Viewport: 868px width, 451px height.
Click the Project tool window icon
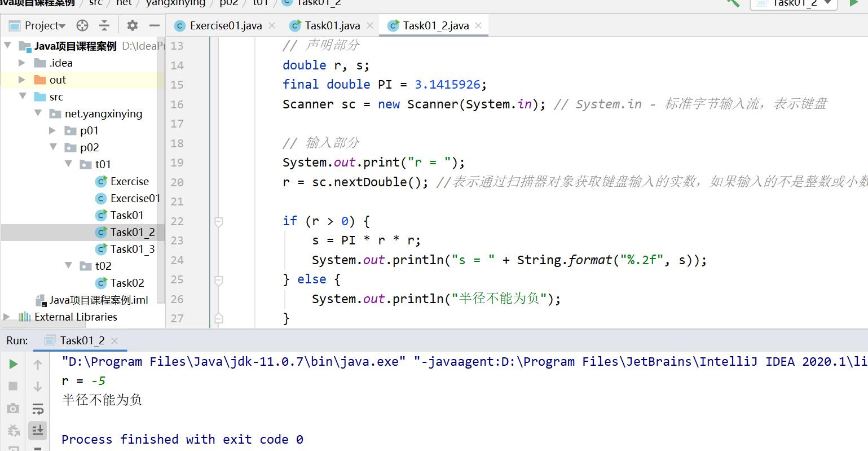[x=15, y=25]
